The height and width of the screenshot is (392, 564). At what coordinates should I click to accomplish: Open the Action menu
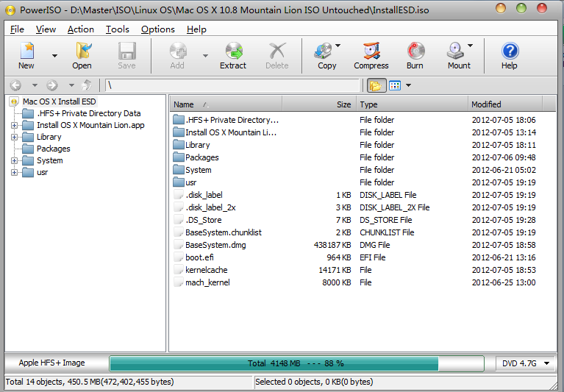pyautogui.click(x=81, y=29)
